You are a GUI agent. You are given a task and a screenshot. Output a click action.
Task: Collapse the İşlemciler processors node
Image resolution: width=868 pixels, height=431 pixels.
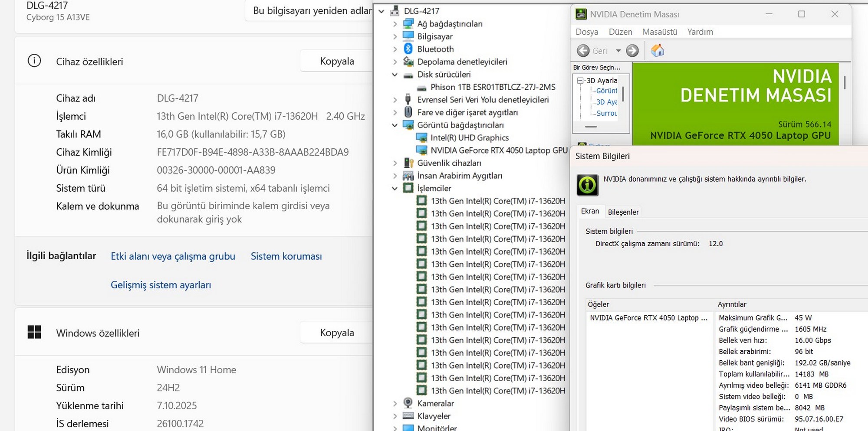pos(395,189)
